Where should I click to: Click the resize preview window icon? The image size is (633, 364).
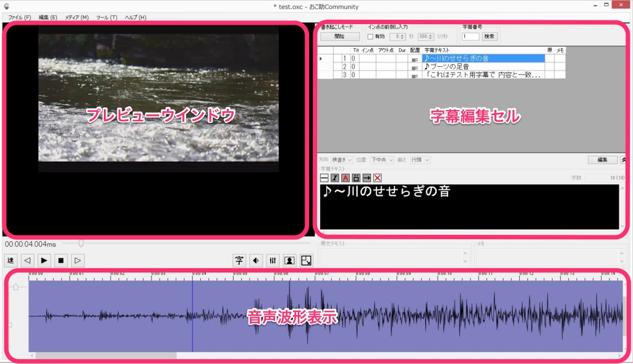[307, 261]
